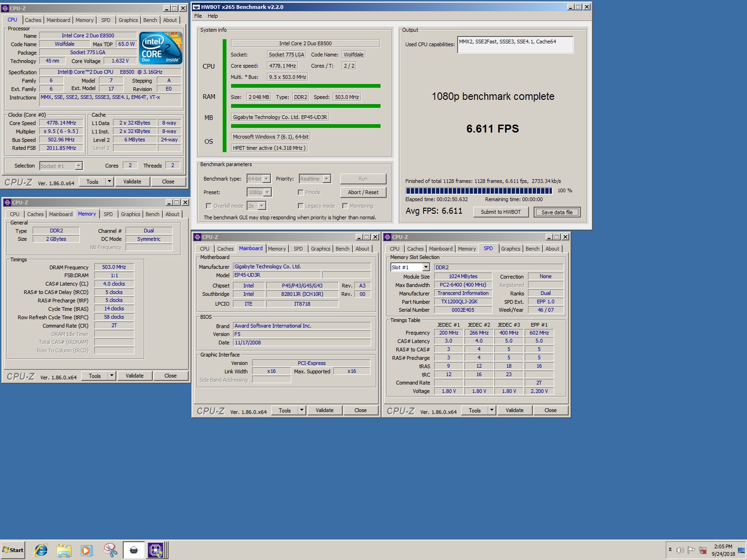Click EPP #1 frequency 602 MHz cell

(539, 333)
